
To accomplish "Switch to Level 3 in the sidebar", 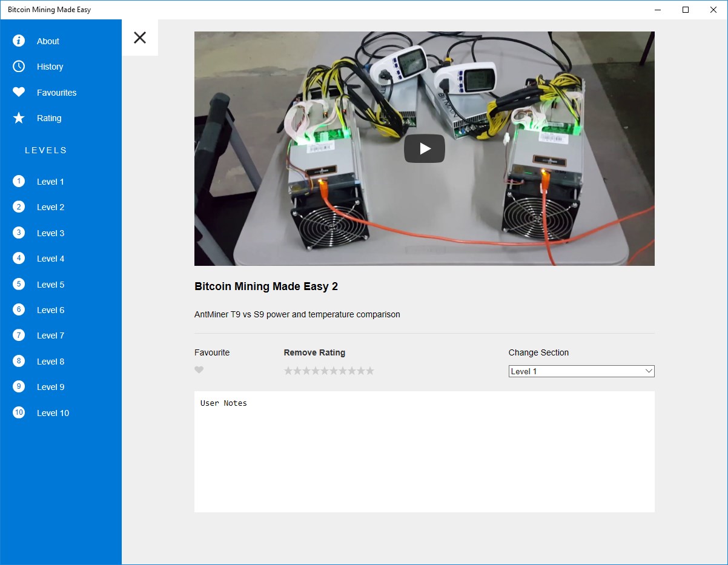I will [x=51, y=233].
